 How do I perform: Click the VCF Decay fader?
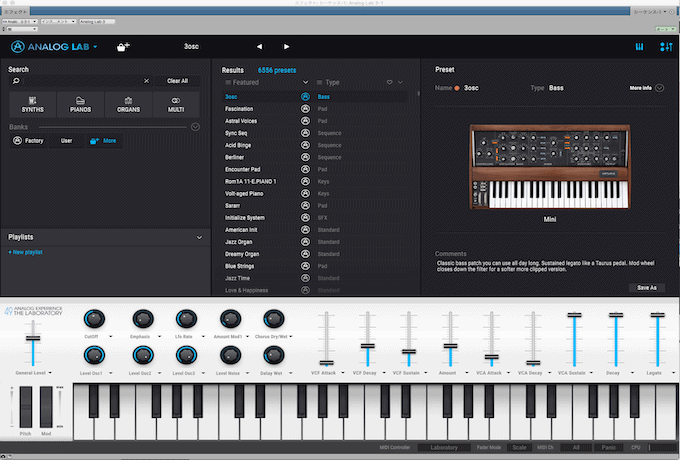click(x=368, y=346)
